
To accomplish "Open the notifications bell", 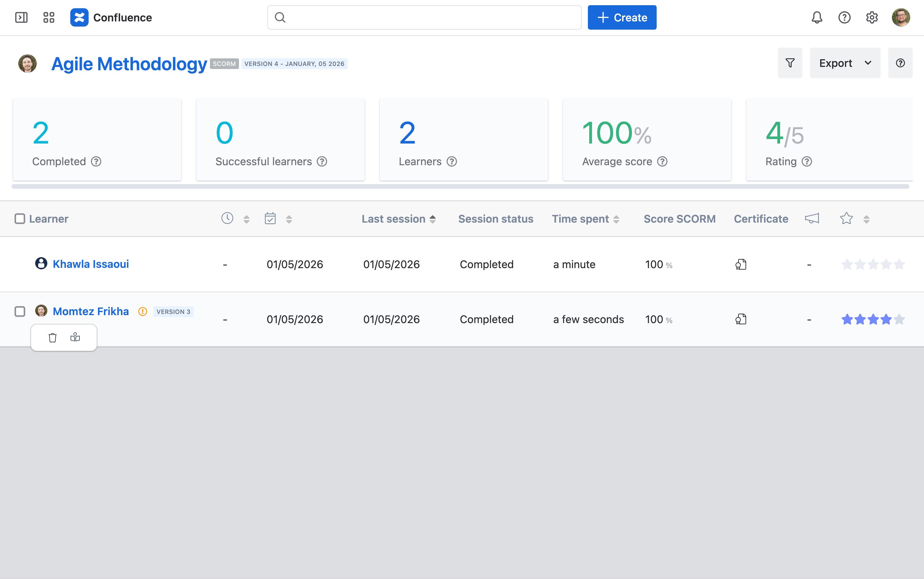I will point(817,18).
